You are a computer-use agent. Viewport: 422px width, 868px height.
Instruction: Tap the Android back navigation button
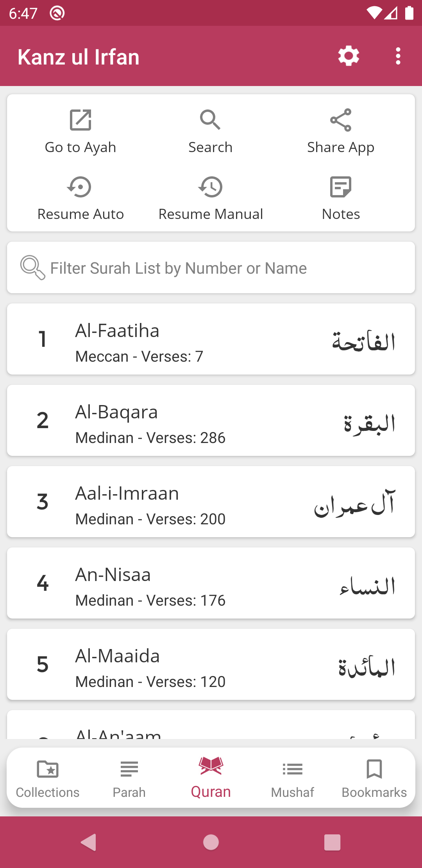[x=89, y=842]
